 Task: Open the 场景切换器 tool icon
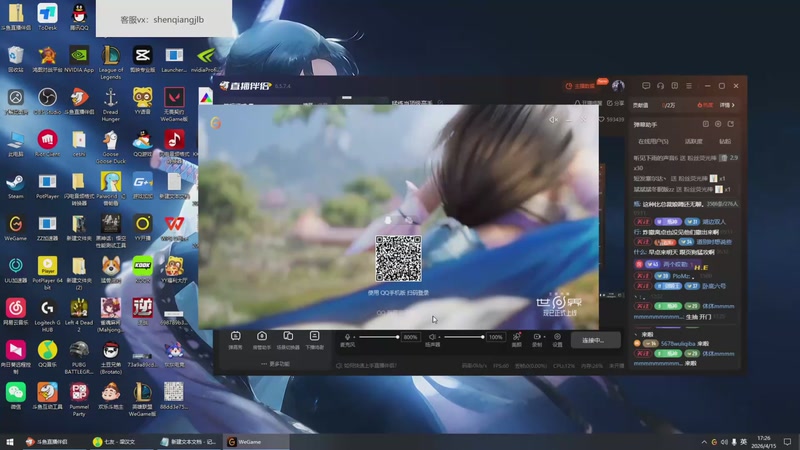tap(288, 340)
